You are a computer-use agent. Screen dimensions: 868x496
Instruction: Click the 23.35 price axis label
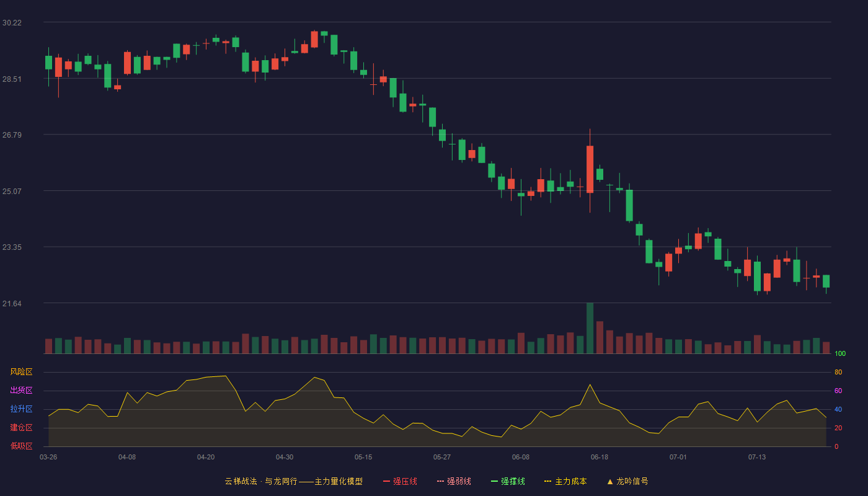[12, 247]
